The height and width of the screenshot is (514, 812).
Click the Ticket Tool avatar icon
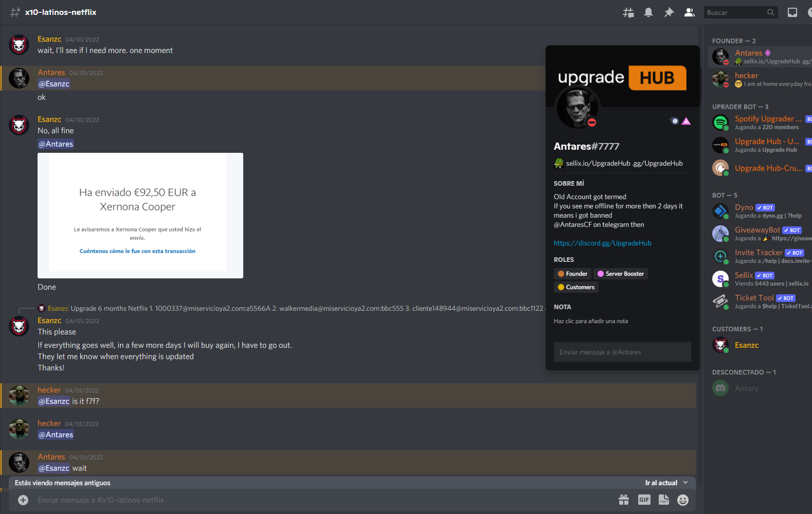(x=720, y=302)
